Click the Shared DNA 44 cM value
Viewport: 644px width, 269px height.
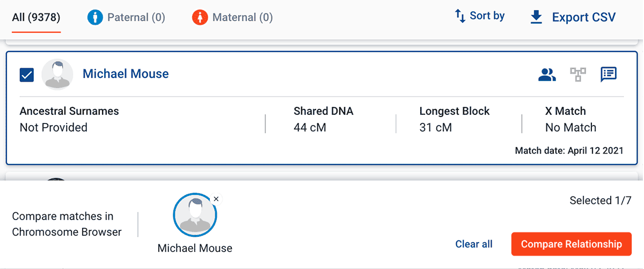point(310,128)
